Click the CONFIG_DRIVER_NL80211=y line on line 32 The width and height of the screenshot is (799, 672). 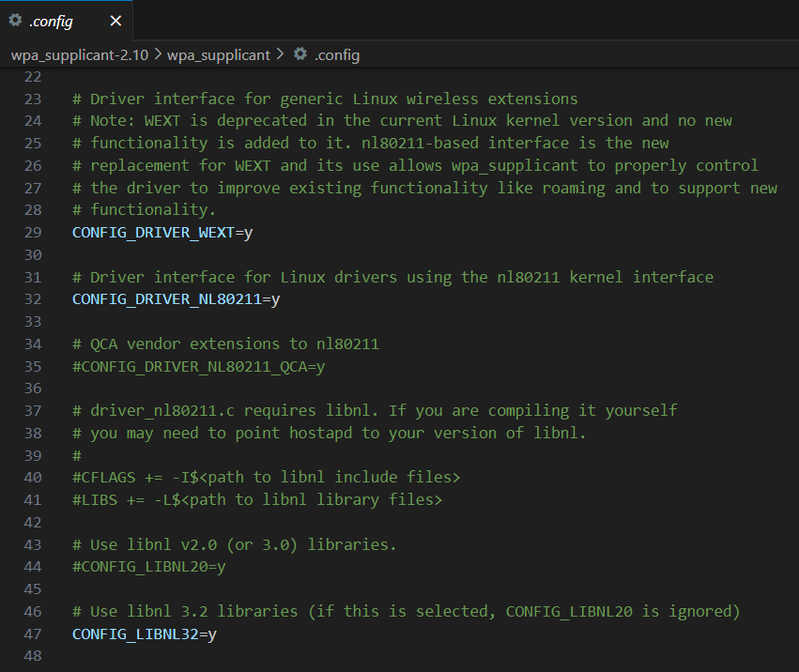177,299
